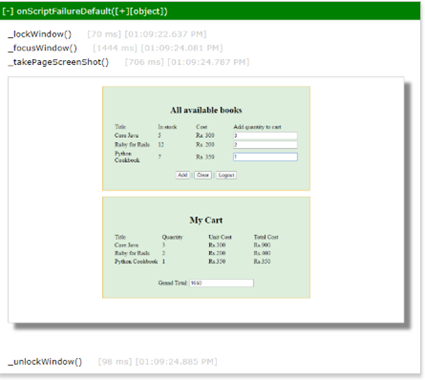Click 'Core Java' row in My Cart
This screenshot has width=425, height=380.
[126, 245]
